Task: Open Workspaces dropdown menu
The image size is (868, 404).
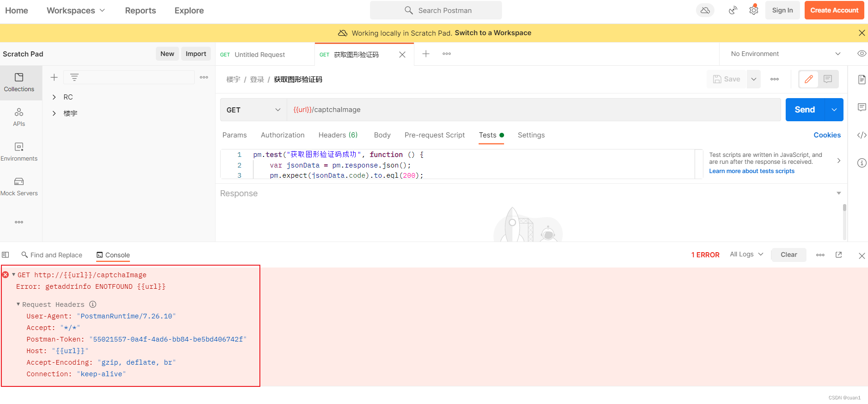Action: [76, 10]
